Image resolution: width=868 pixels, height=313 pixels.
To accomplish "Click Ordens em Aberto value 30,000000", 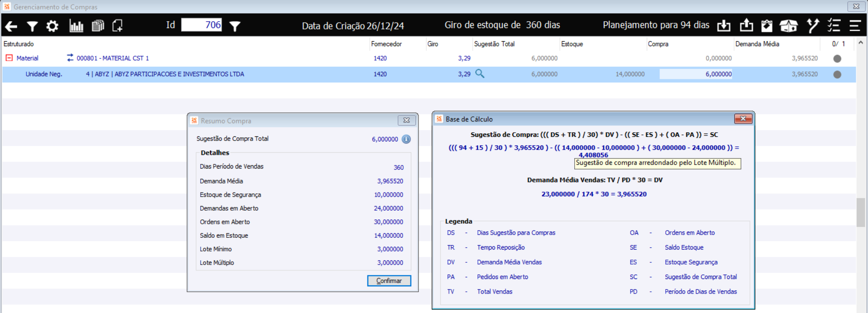I will coord(388,222).
